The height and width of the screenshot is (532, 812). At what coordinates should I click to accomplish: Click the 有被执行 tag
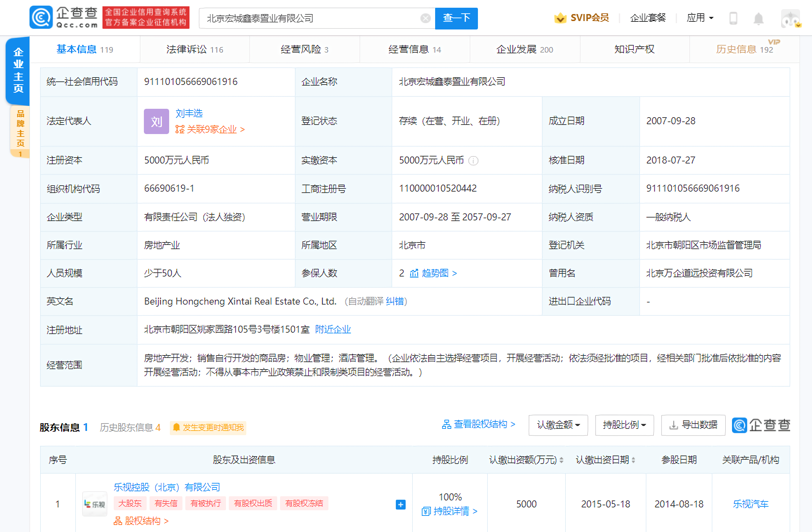[x=206, y=503]
